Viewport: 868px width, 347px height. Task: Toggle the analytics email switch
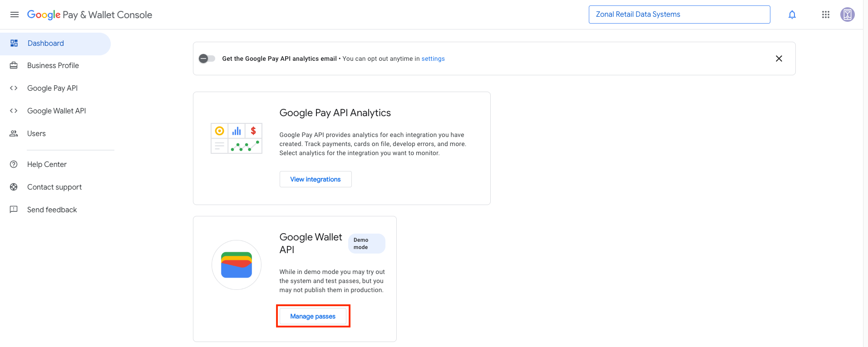[207, 59]
